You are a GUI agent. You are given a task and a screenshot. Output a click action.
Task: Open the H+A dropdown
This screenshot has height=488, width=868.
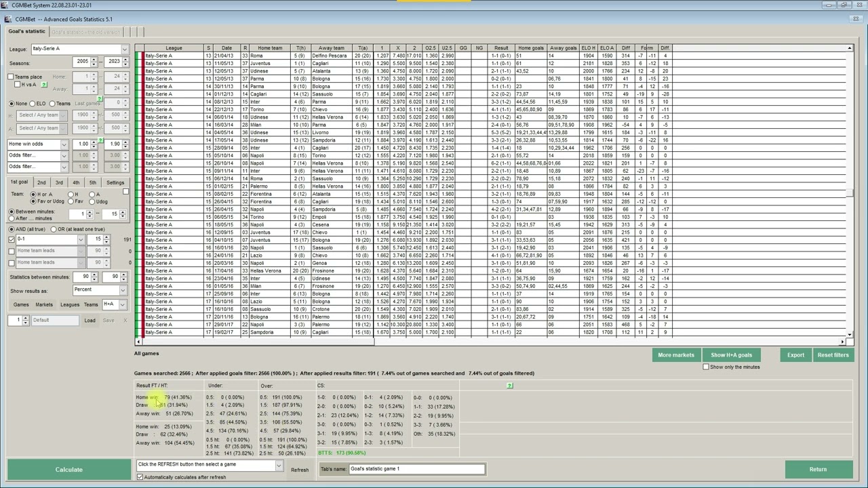(123, 304)
